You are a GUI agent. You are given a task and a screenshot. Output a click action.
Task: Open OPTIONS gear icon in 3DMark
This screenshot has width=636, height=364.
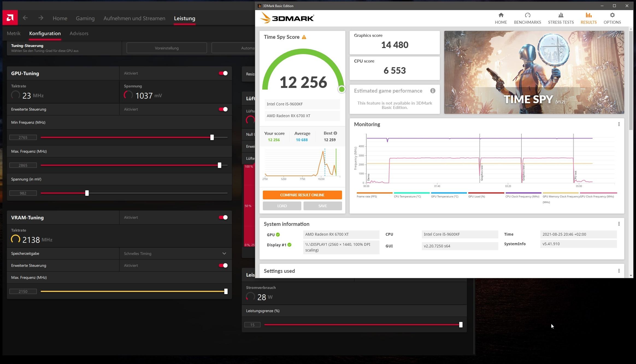point(612,15)
